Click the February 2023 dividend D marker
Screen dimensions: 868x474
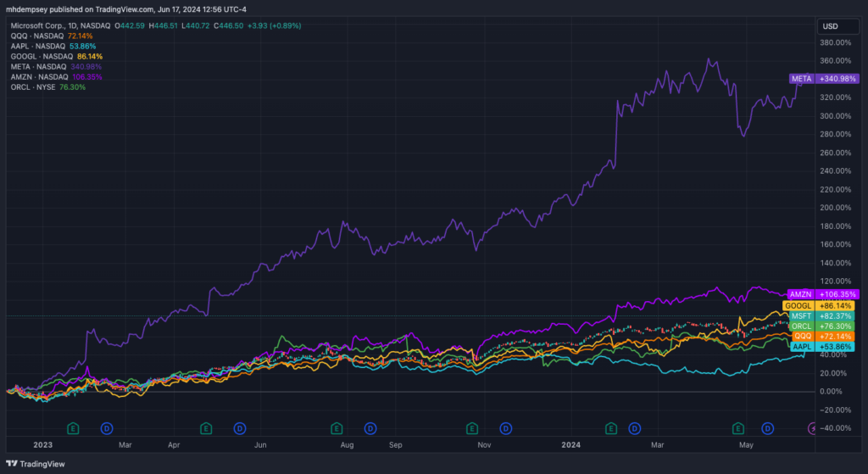pyautogui.click(x=107, y=428)
